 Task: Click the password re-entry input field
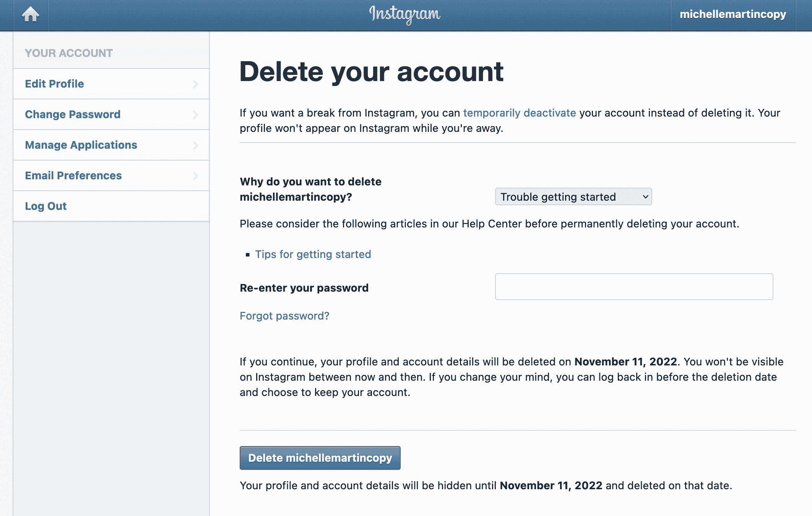pyautogui.click(x=633, y=286)
